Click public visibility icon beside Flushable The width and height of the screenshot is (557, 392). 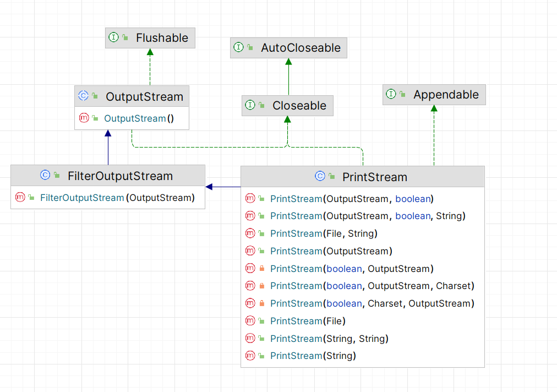(x=125, y=37)
